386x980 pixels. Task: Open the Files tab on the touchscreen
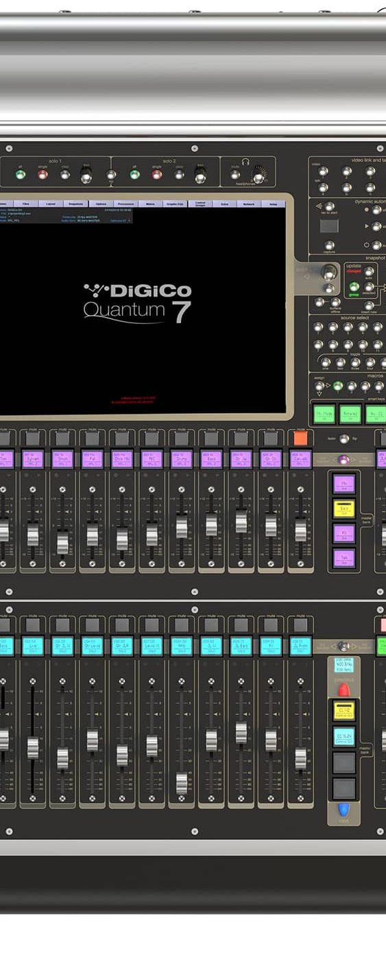(x=25, y=204)
